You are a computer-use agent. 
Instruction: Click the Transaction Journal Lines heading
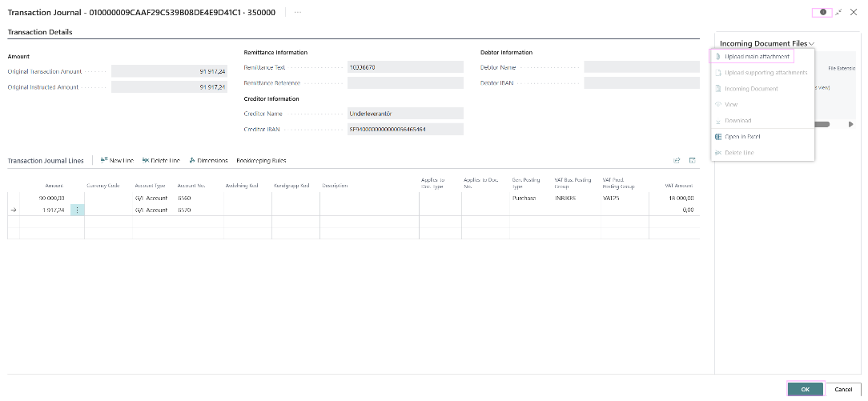(46, 160)
